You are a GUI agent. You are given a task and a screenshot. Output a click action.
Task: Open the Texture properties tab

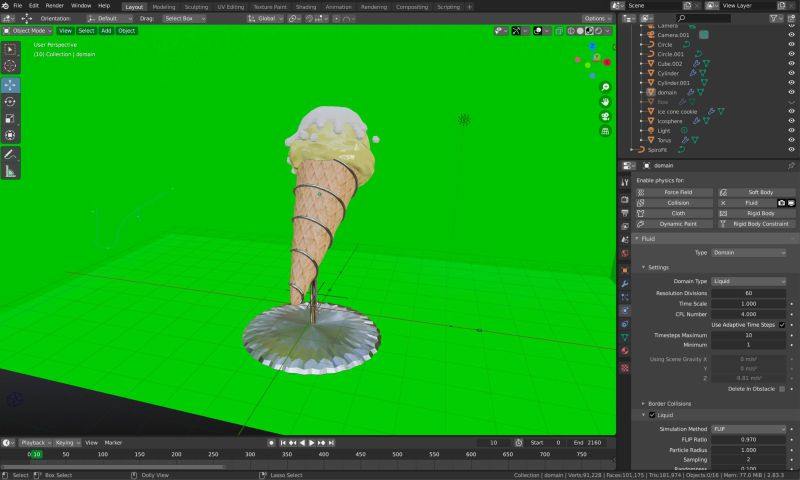[625, 368]
